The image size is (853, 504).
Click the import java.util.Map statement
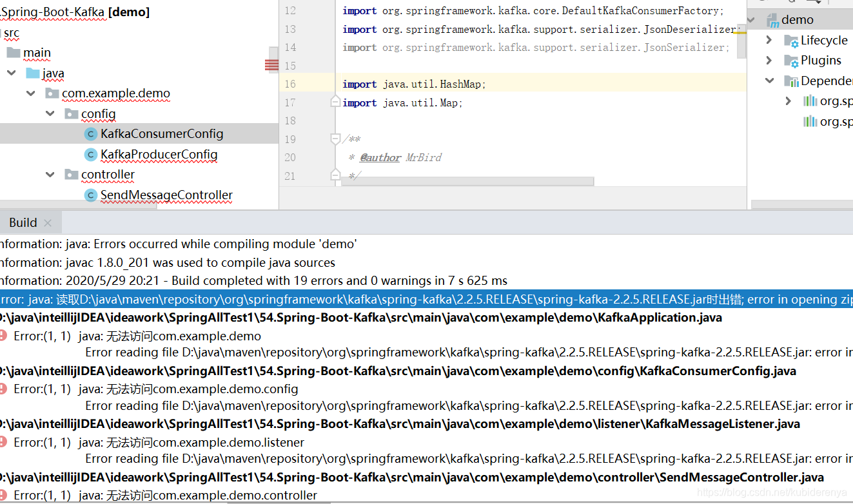(402, 103)
